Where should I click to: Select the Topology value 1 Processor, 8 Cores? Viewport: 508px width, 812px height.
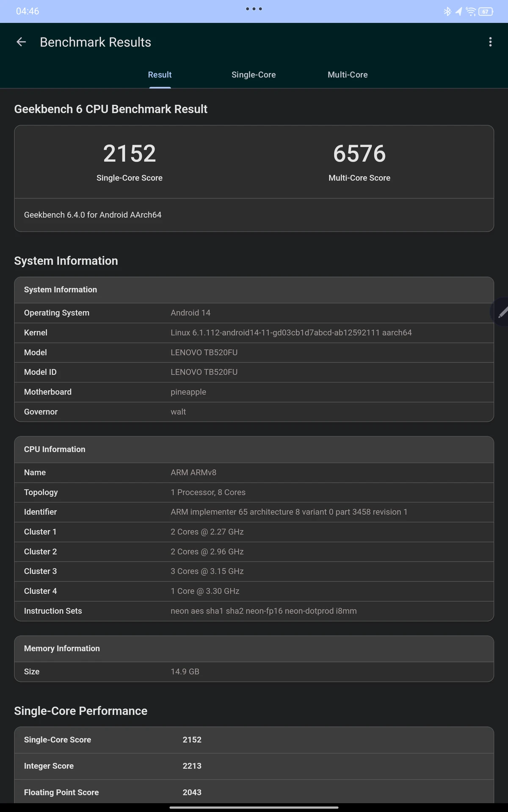click(208, 492)
